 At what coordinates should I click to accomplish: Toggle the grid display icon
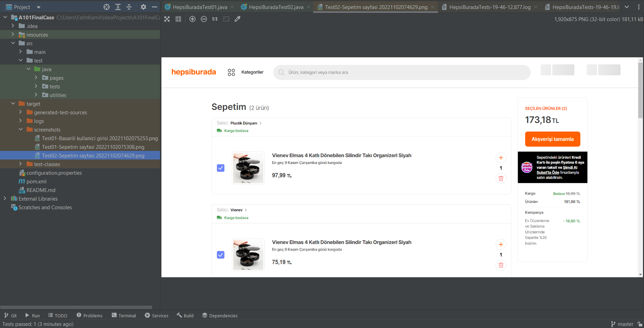pos(178,19)
